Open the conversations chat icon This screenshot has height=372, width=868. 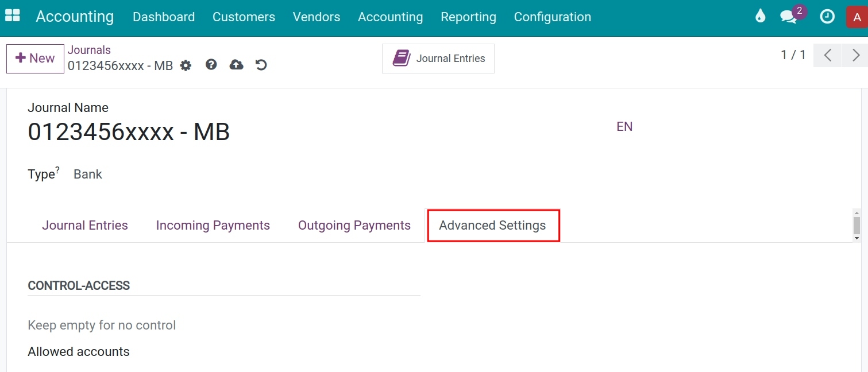coord(789,17)
